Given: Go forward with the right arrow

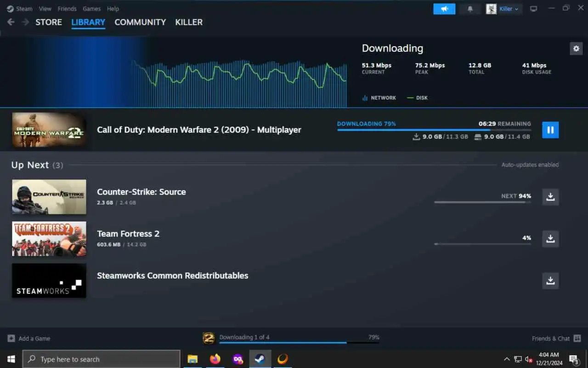Looking at the screenshot, I should pos(25,22).
